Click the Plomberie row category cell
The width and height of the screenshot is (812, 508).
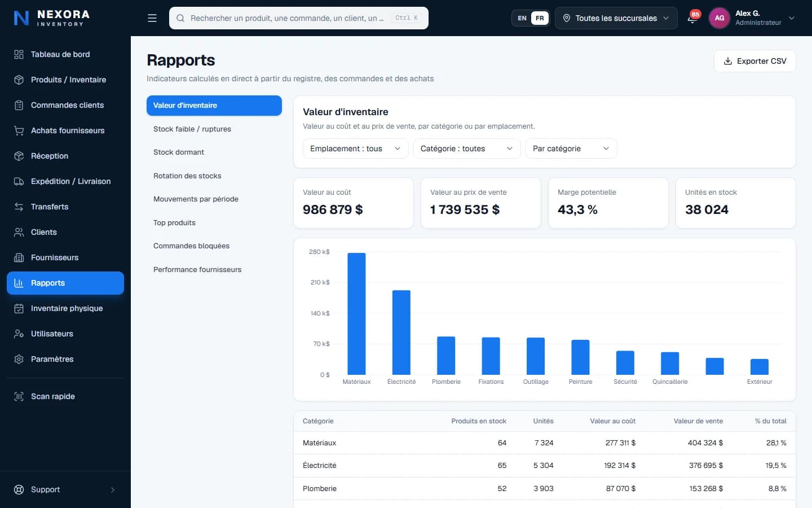click(320, 488)
